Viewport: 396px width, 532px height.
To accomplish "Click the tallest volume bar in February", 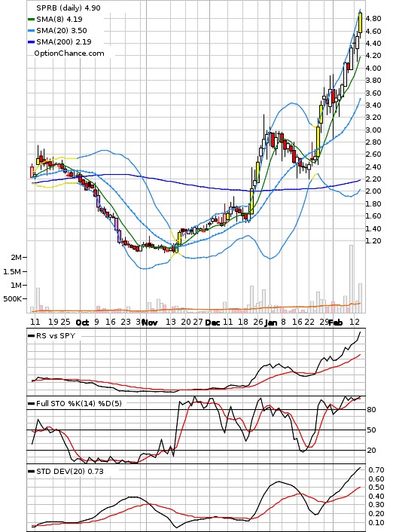I will coord(352,279).
